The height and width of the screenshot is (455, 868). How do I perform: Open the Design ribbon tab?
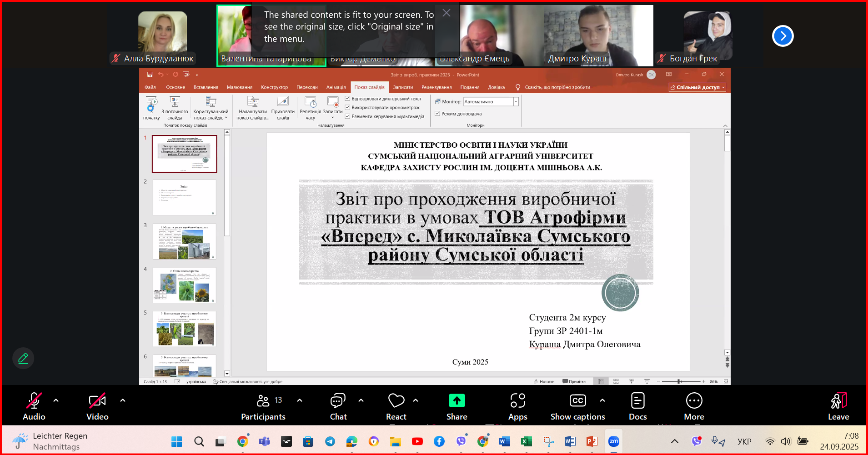click(x=274, y=87)
